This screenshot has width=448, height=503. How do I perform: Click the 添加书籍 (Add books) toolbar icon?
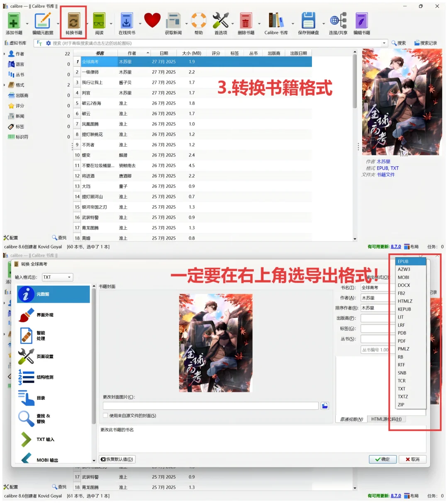click(14, 23)
